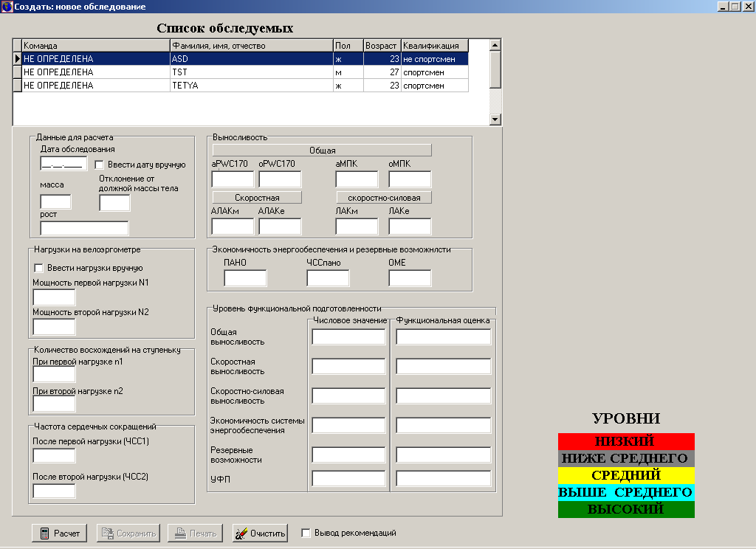Click the скоростно-силовая button
The image size is (756, 549).
coord(384,198)
